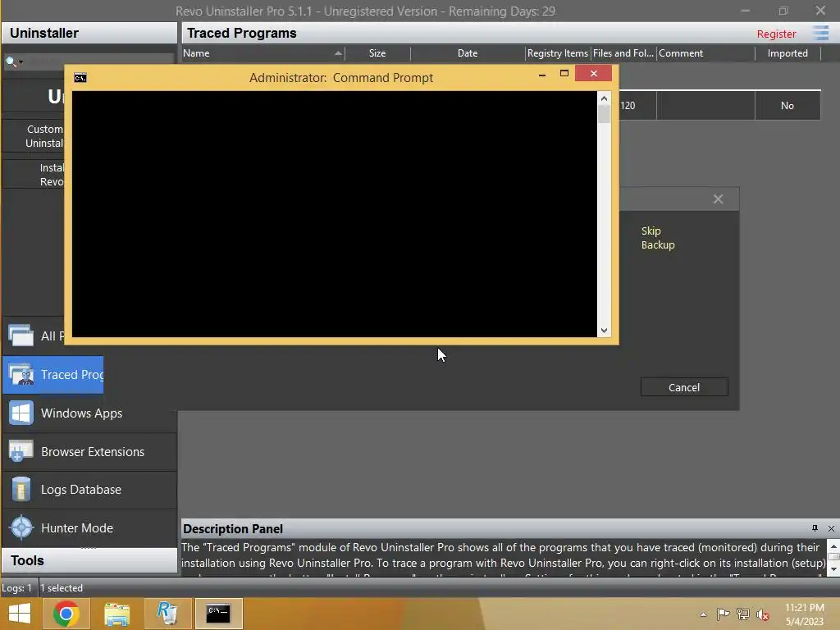Open network tray icon
The width and height of the screenshot is (840, 630).
743,614
